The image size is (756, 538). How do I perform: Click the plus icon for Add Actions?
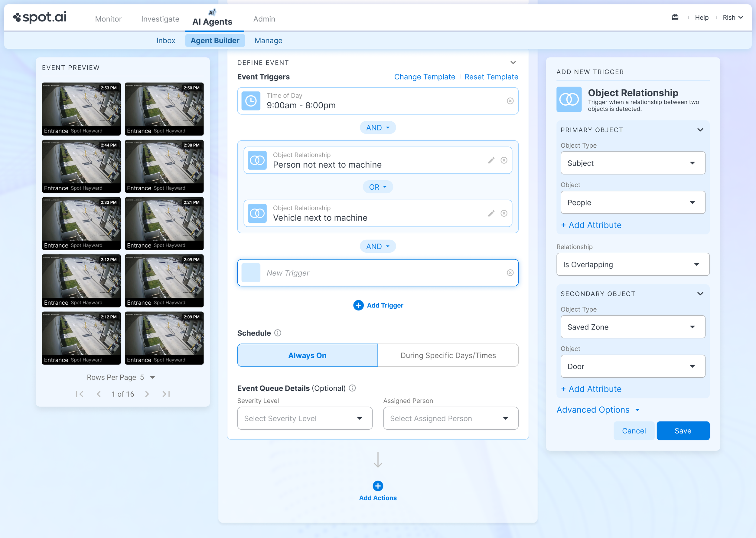click(378, 486)
